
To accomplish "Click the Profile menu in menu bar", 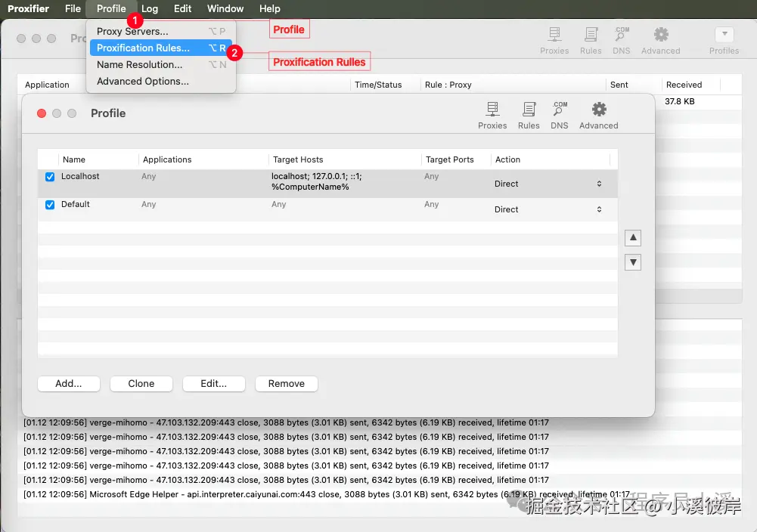I will pyautogui.click(x=111, y=8).
